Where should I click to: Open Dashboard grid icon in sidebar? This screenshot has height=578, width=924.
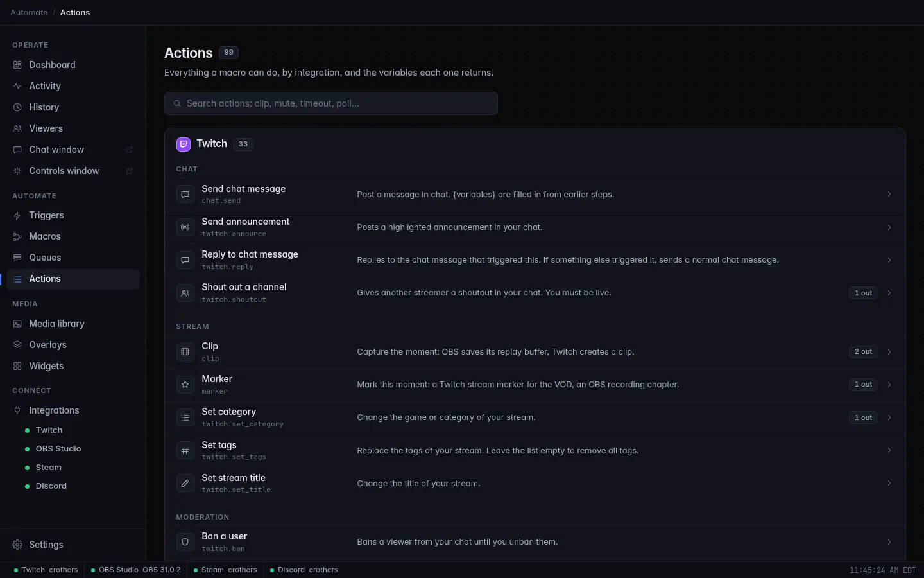(17, 65)
